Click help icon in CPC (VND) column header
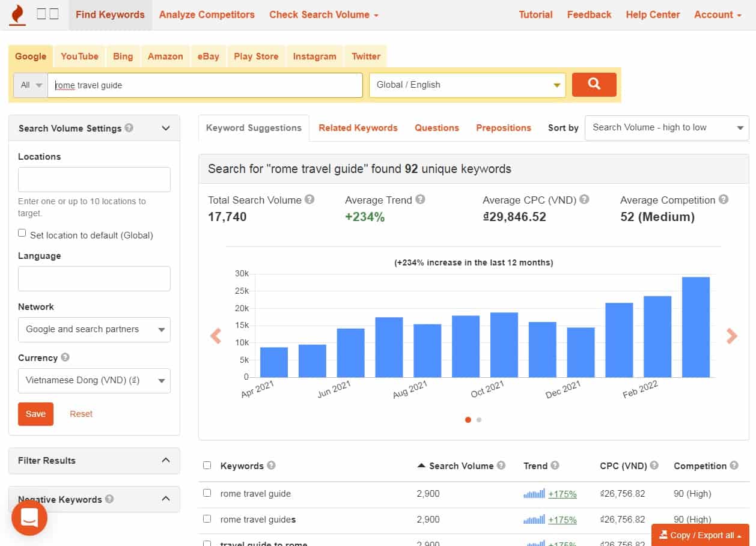This screenshot has width=756, height=546. pos(654,466)
